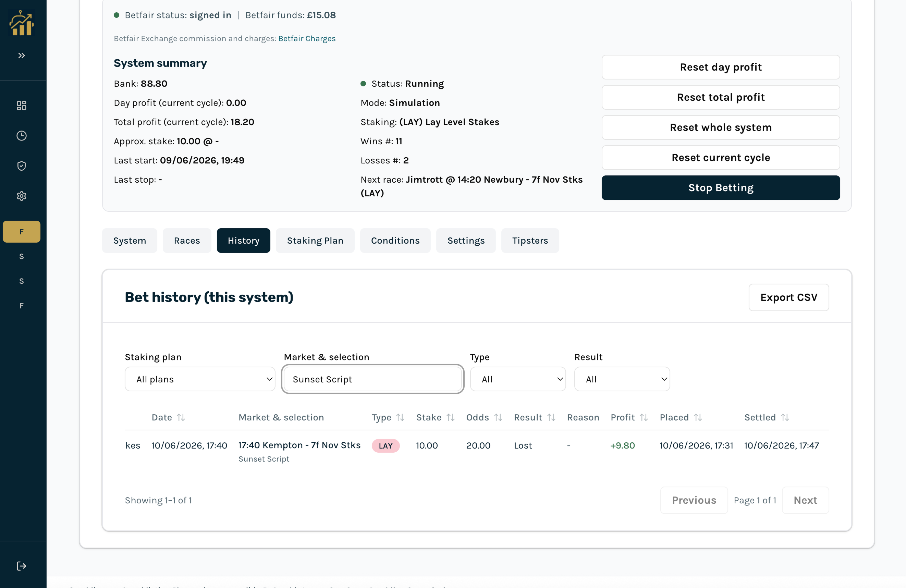Switch to the Tipsters tab
Image resolution: width=906 pixels, height=588 pixels.
530,241
